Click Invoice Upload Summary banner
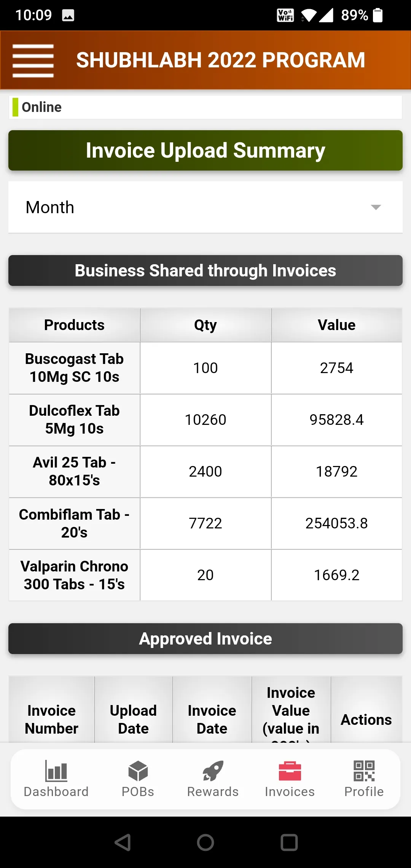The width and height of the screenshot is (411, 868). pyautogui.click(x=205, y=150)
